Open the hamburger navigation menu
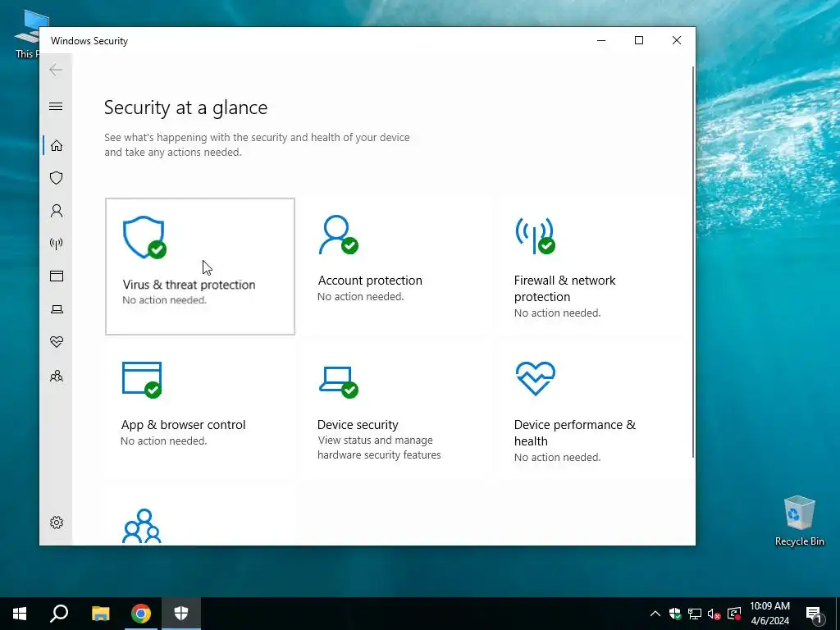Viewport: 840px width, 630px height. coord(56,106)
